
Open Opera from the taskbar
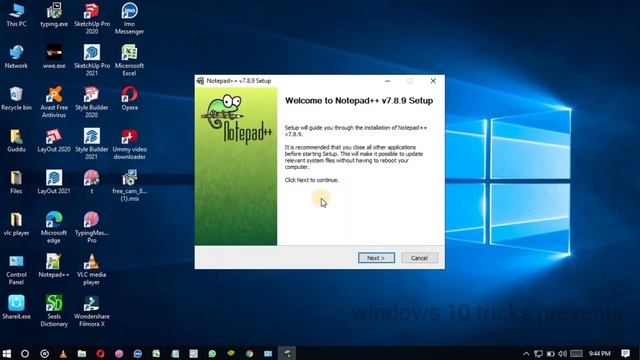[x=100, y=353]
